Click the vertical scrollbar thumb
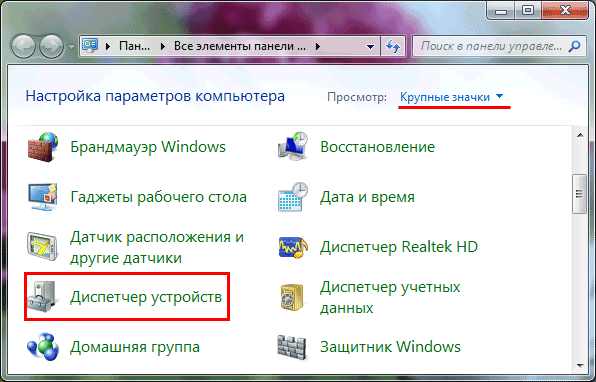Screen dimensions: 596x382 point(580,194)
